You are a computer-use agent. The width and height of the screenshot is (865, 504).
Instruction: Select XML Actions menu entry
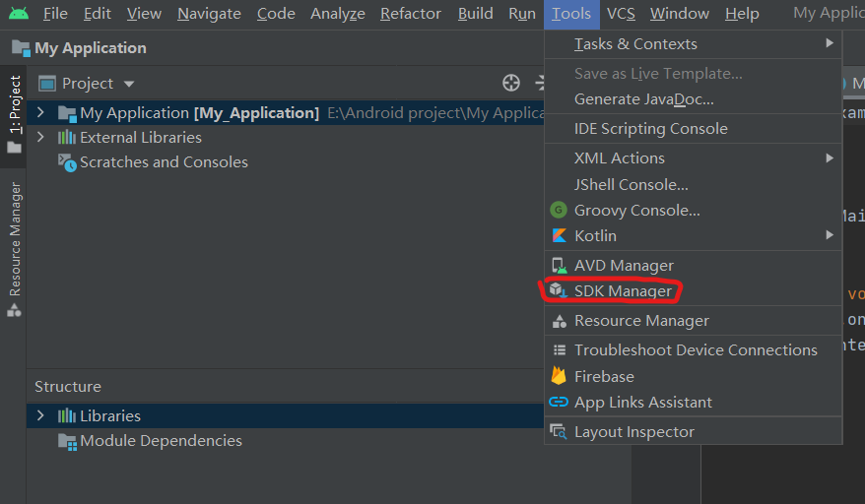(x=694, y=158)
